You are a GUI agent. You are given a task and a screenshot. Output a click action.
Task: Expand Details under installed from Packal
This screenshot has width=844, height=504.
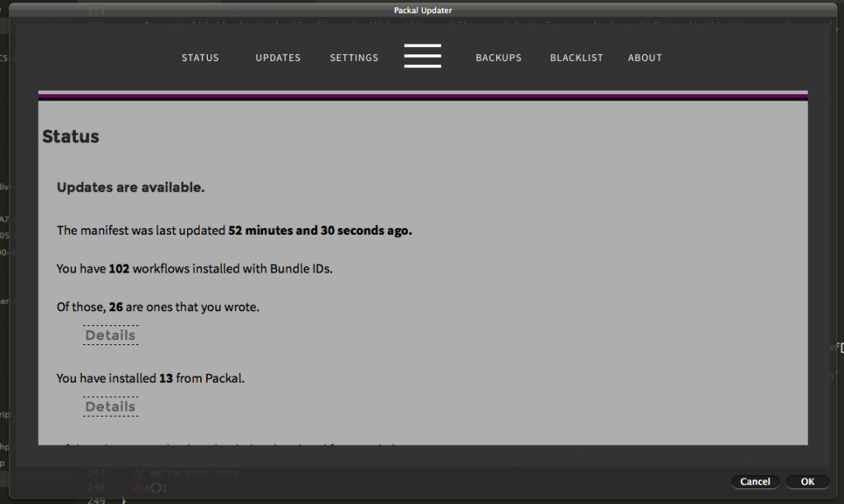(110, 407)
